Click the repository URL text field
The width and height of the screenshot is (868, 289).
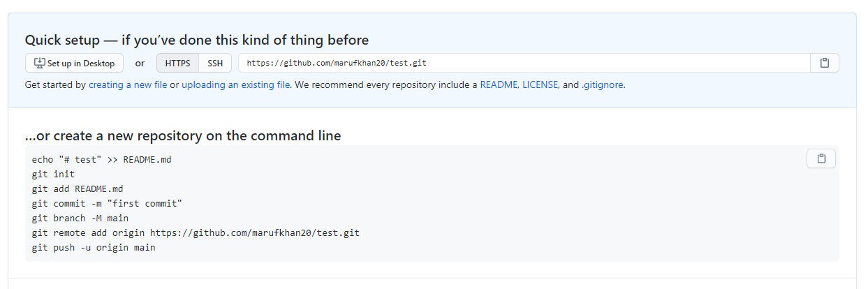point(524,63)
